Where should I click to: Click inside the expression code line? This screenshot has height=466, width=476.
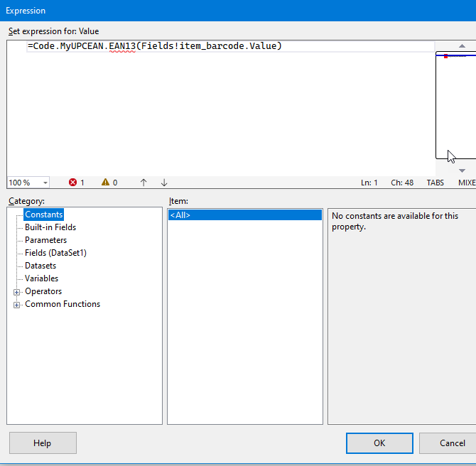click(230, 46)
